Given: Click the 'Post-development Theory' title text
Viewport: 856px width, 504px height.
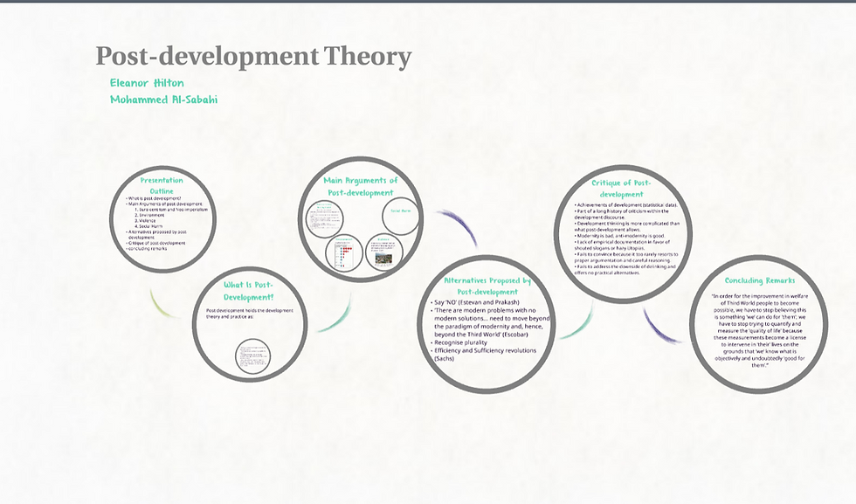Looking at the screenshot, I should tap(253, 57).
